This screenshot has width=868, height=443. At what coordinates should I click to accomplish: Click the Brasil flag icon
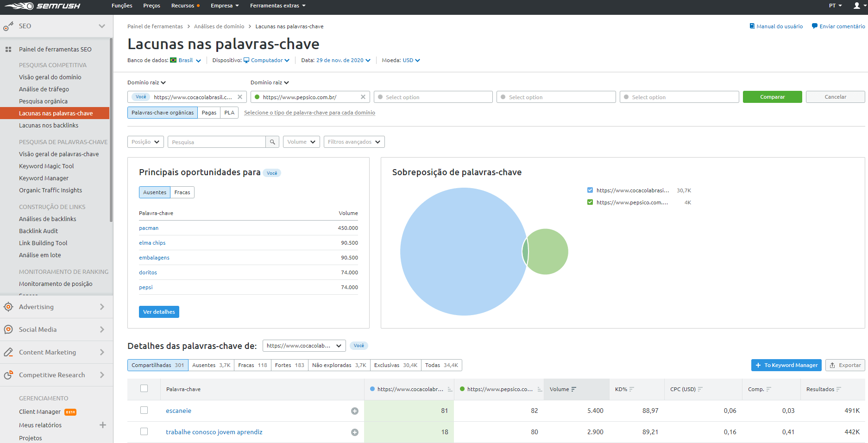pos(173,60)
